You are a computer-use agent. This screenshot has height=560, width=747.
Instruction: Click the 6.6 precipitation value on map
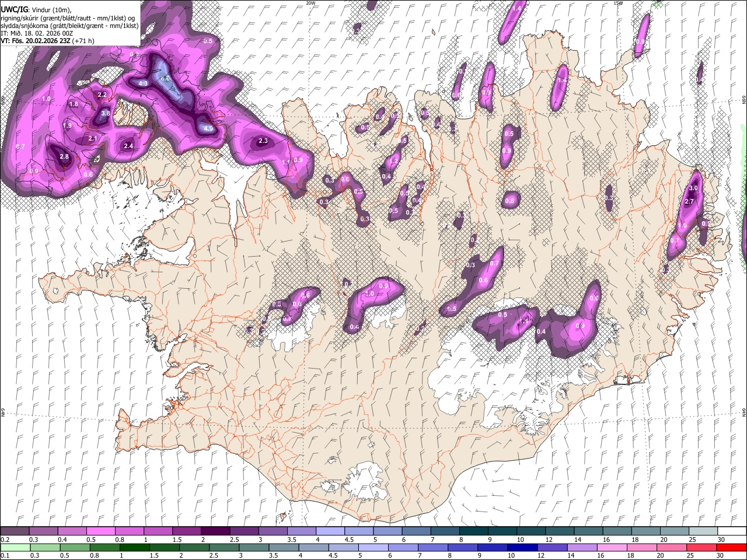click(x=165, y=78)
